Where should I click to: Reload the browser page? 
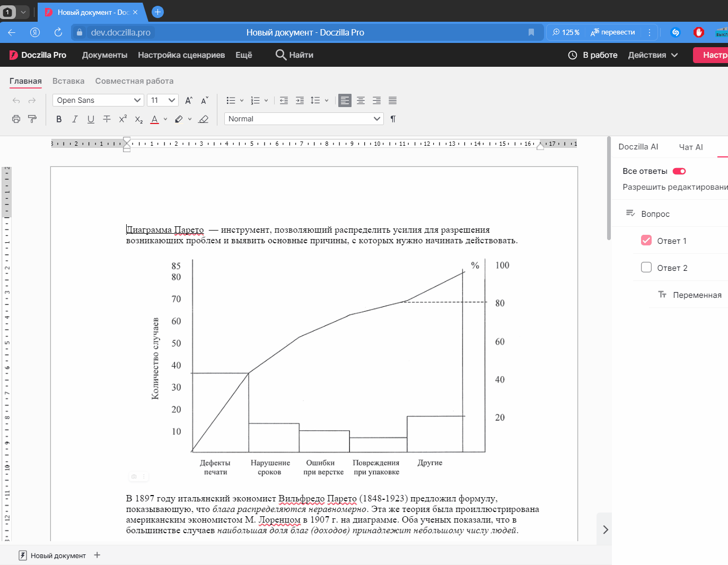[58, 32]
